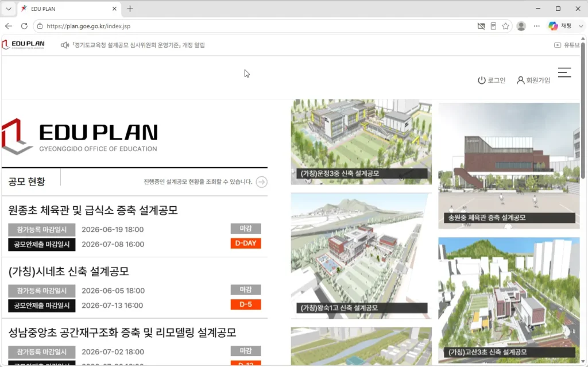Viewport: 588px width, 367px height.
Task: Open 성남중앙초 공간재구조화 증축 및 리모델링 설계공모
Action: (122, 333)
